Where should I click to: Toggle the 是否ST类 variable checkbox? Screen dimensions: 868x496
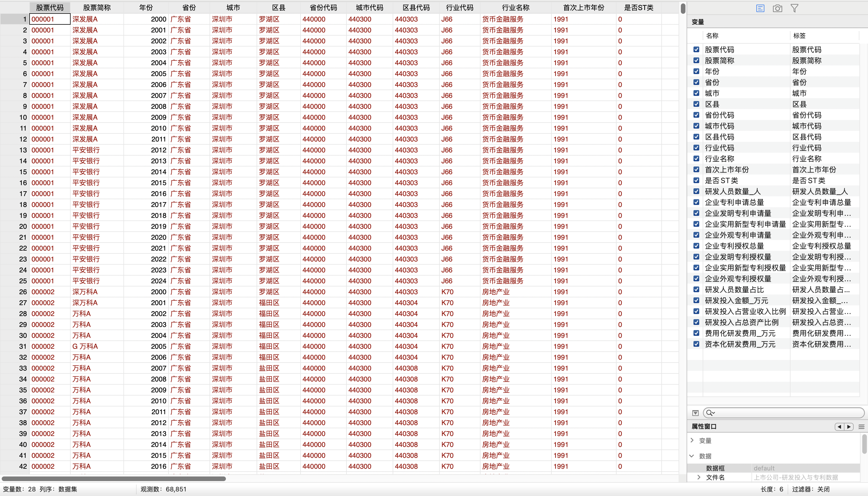696,180
